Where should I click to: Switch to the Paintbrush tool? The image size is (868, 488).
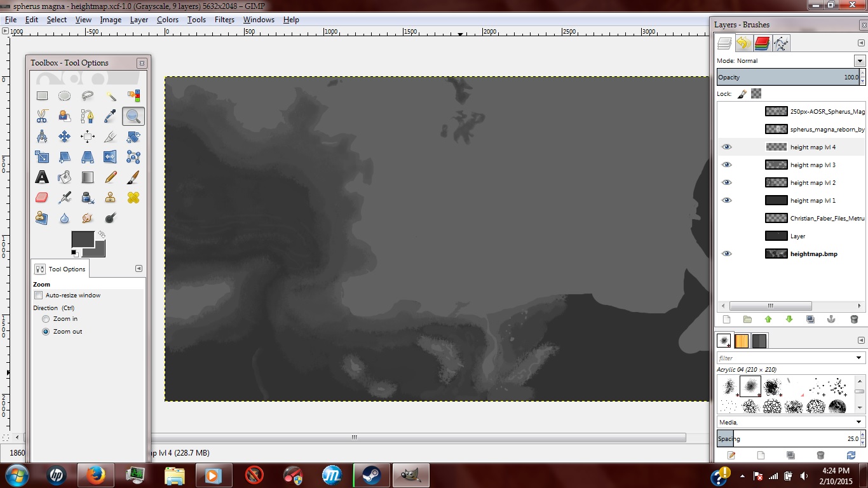point(133,177)
